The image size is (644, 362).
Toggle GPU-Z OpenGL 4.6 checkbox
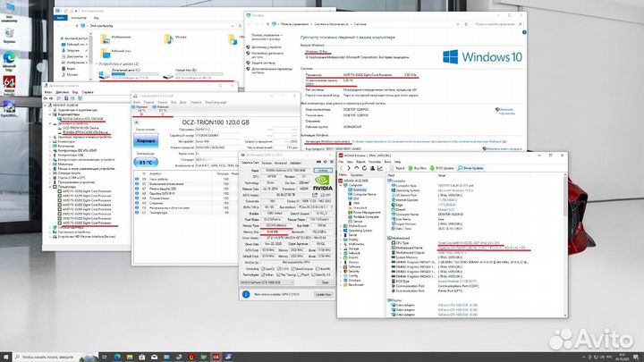pyautogui.click(x=313, y=274)
